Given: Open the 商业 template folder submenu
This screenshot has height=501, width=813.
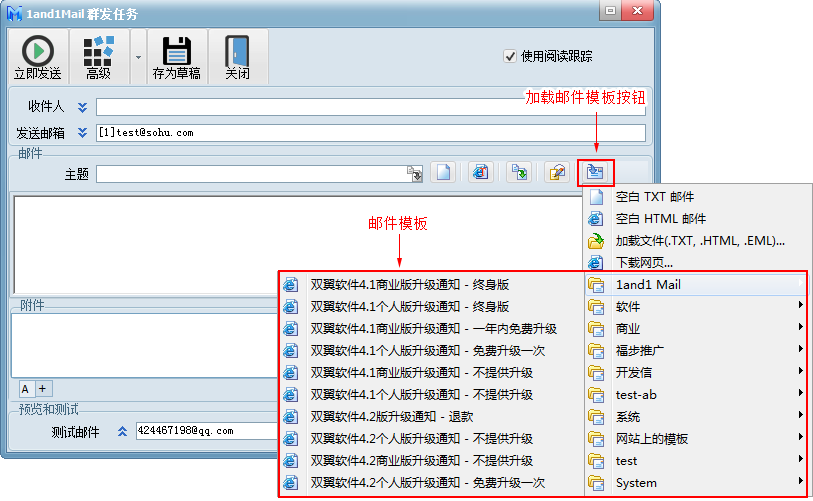Looking at the screenshot, I should pos(696,329).
